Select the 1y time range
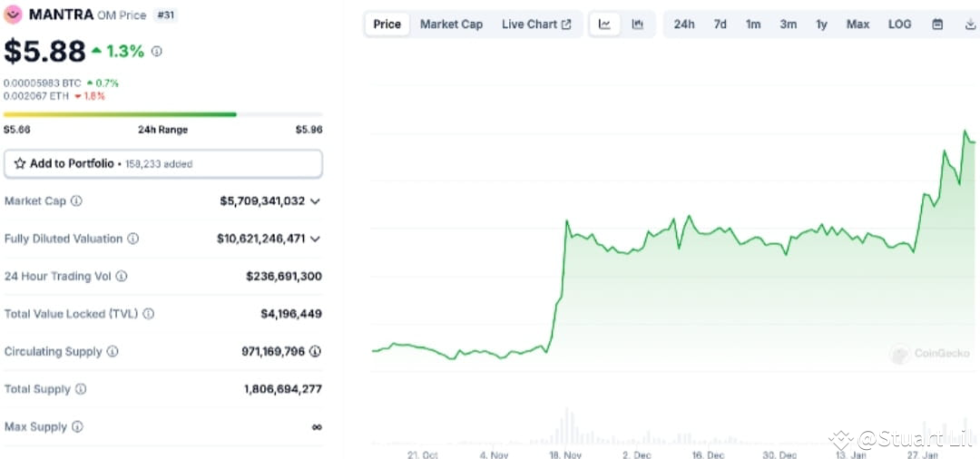This screenshot has width=980, height=459. [821, 24]
